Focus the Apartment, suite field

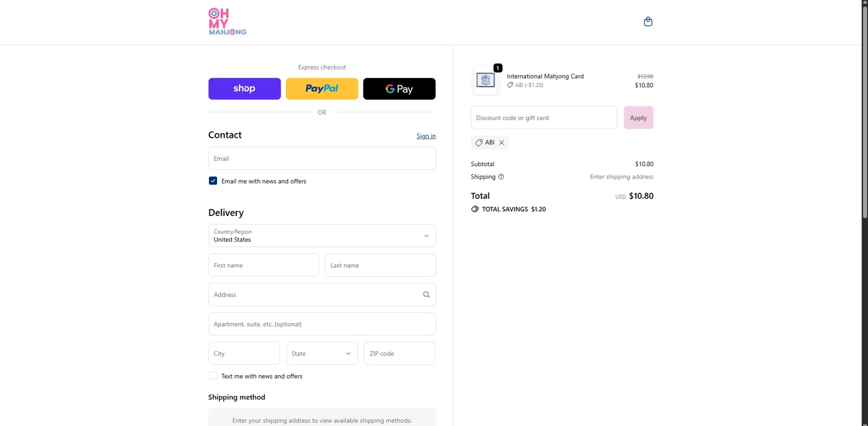click(322, 324)
